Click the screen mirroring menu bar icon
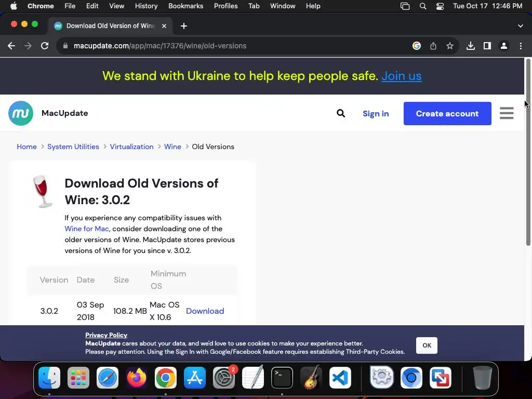 [x=405, y=6]
